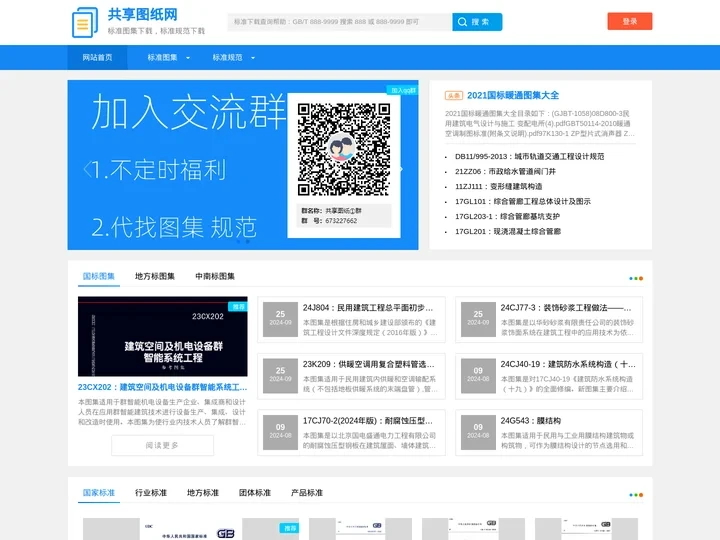Expand the 标准图集 dropdown arrow
The height and width of the screenshot is (540, 720).
tap(188, 58)
